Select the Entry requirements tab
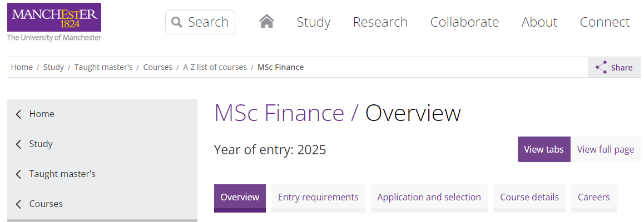Image resolution: width=644 pixels, height=222 pixels. point(318,198)
